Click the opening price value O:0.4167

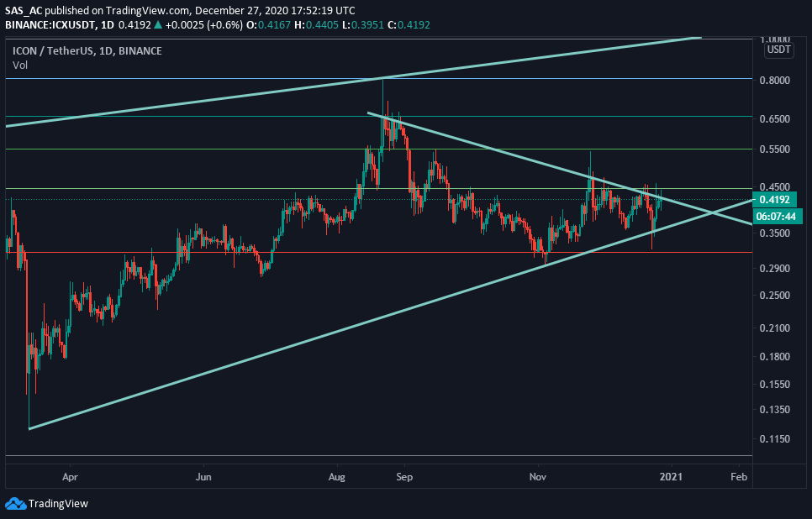point(268,25)
